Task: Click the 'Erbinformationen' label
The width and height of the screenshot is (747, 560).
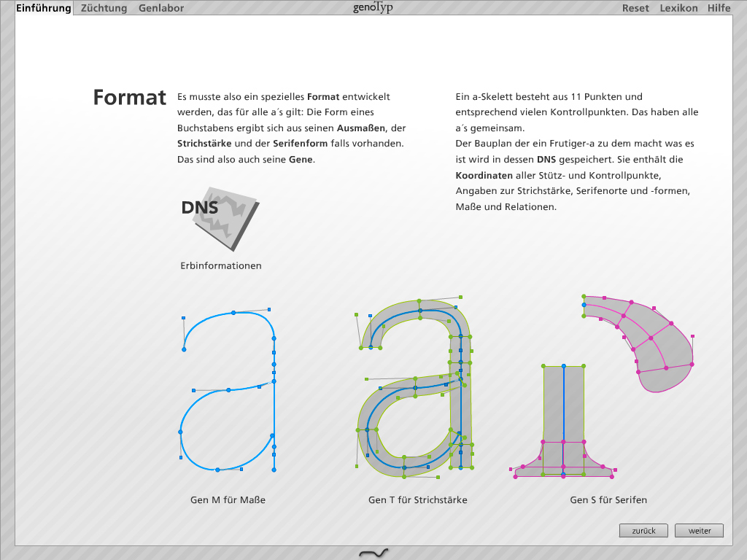Action: (221, 265)
